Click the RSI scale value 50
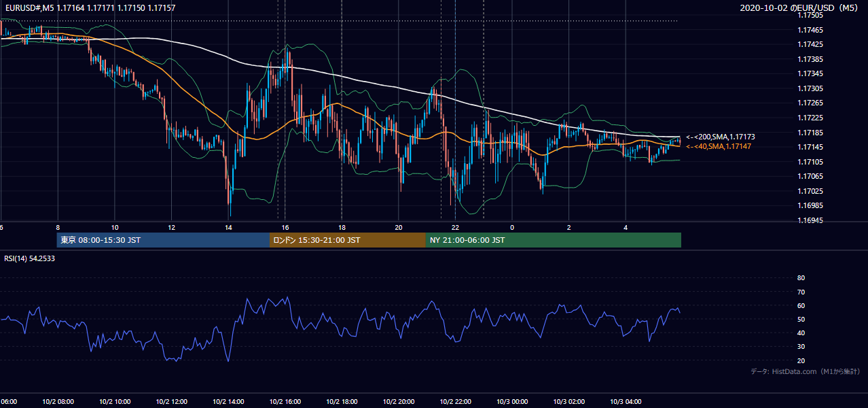The height and width of the screenshot is (408, 868). pos(801,319)
